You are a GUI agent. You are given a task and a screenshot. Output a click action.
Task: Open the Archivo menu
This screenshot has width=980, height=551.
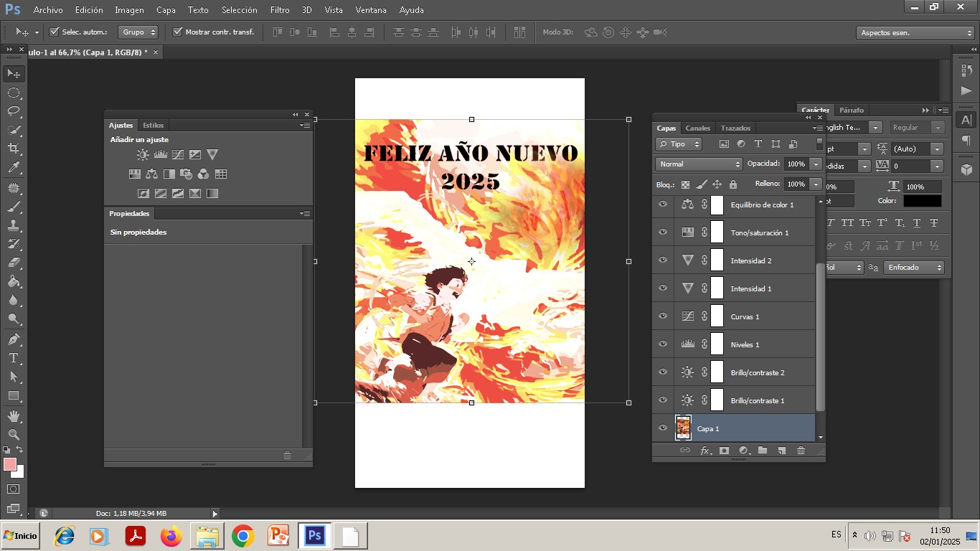[48, 10]
